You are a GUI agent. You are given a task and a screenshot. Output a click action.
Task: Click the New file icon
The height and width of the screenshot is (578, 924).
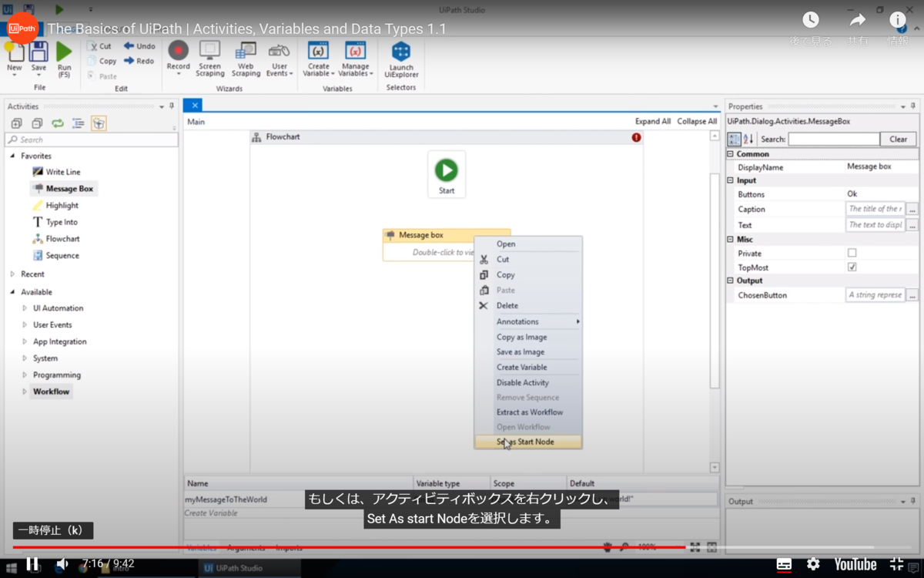pos(14,52)
